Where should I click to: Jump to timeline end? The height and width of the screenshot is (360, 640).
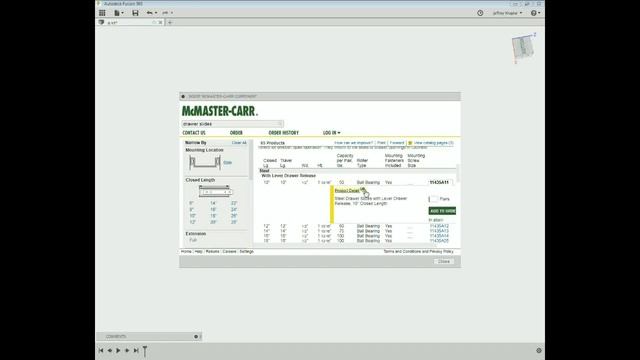coord(136,351)
